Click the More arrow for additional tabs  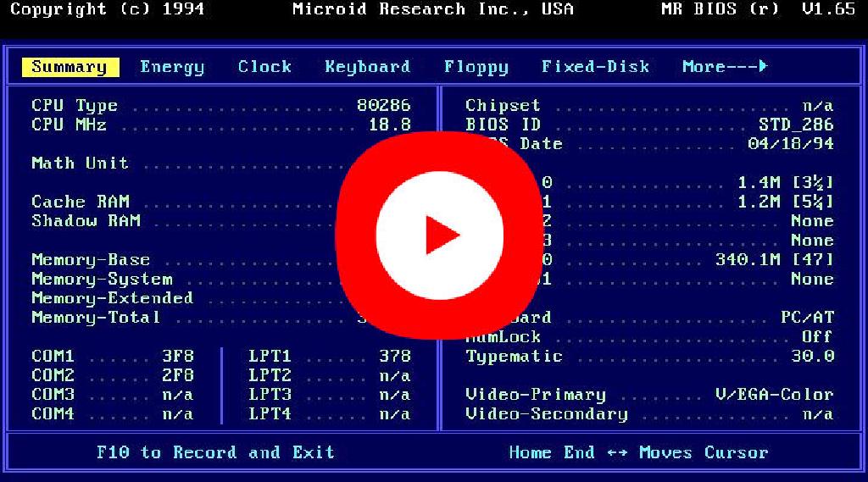(726, 67)
